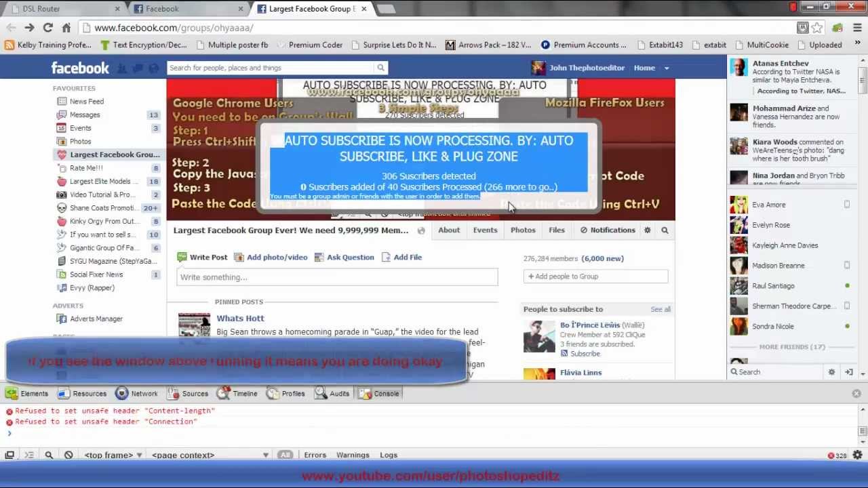Switch to the Facebook browser tab
868x488 pixels.
188,9
